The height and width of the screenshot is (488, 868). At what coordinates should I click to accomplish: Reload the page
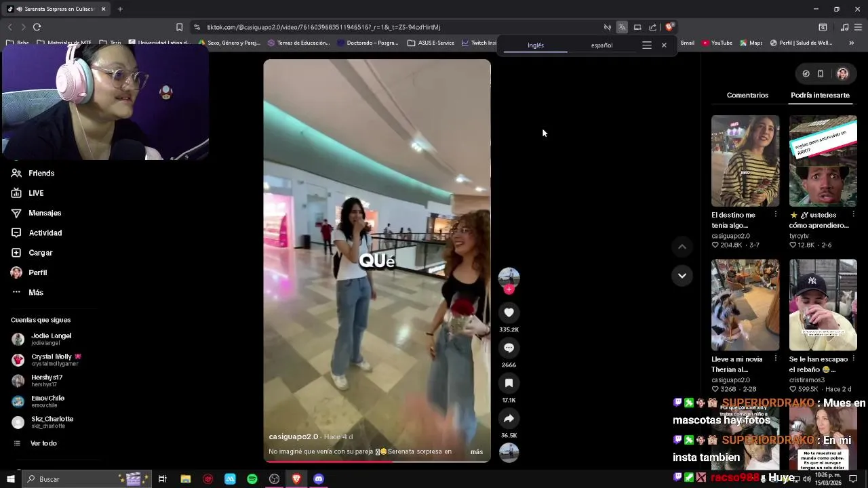[37, 27]
